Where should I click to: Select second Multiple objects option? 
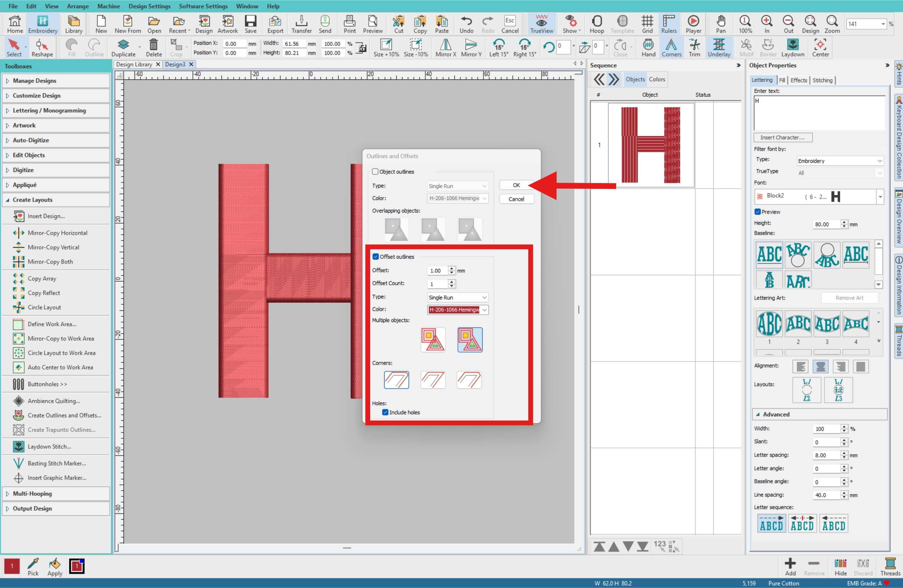coord(470,340)
